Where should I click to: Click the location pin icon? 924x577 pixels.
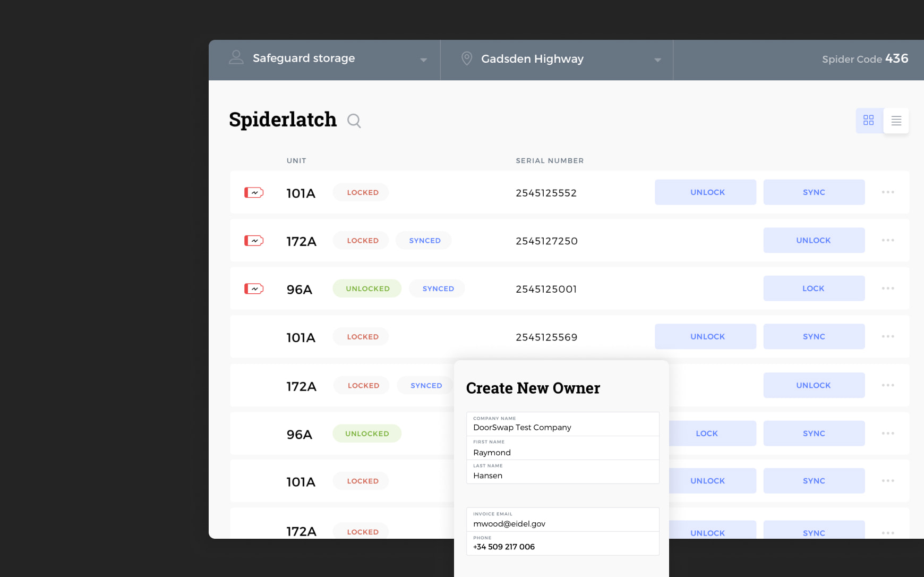pyautogui.click(x=466, y=58)
